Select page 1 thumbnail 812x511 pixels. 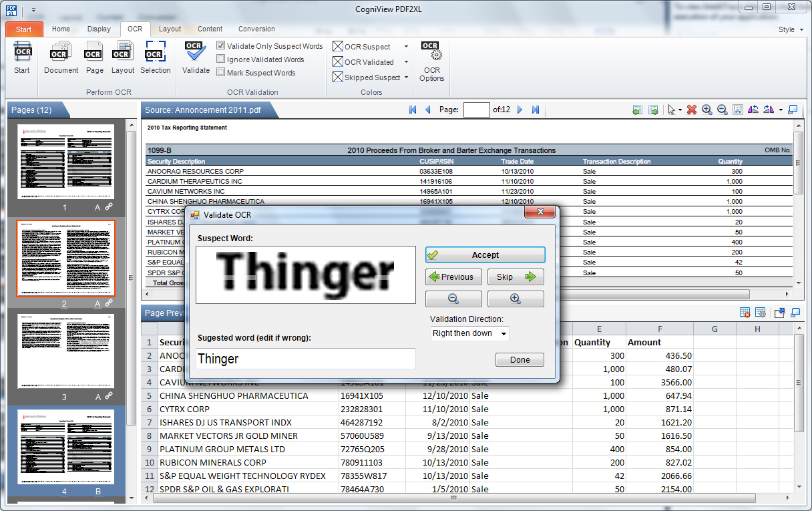tap(65, 162)
